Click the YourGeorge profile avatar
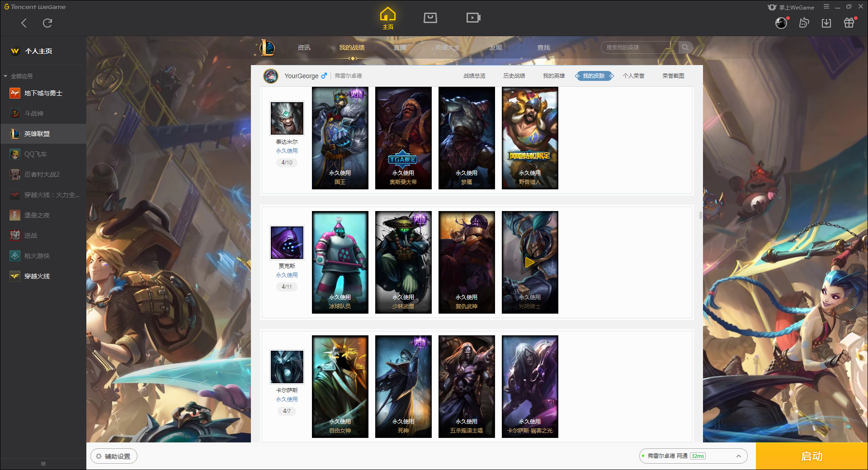The width and height of the screenshot is (868, 470). pyautogui.click(x=271, y=76)
